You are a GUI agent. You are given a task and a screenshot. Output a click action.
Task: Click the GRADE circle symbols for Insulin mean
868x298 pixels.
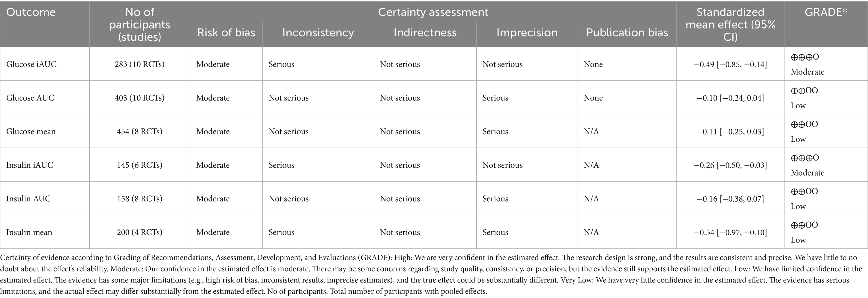(804, 225)
